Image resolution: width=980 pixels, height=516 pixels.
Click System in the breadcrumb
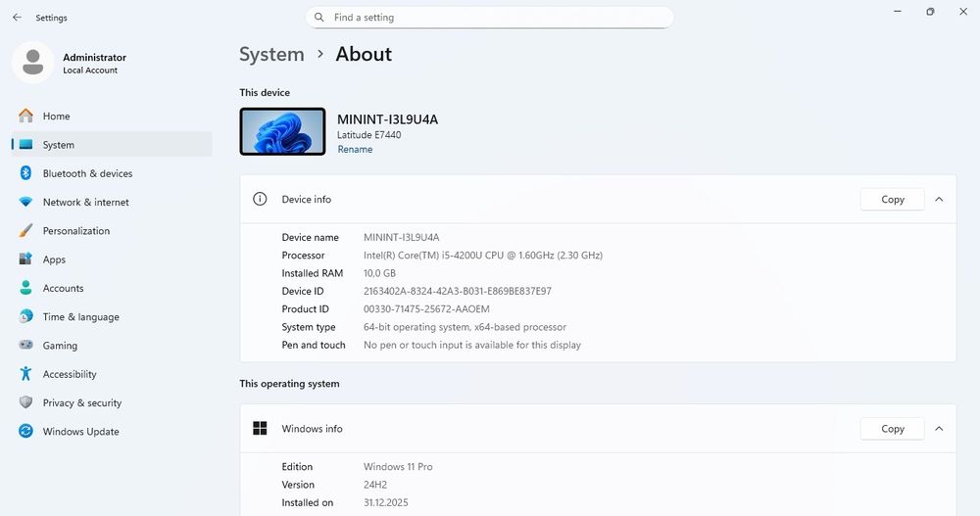tap(271, 55)
